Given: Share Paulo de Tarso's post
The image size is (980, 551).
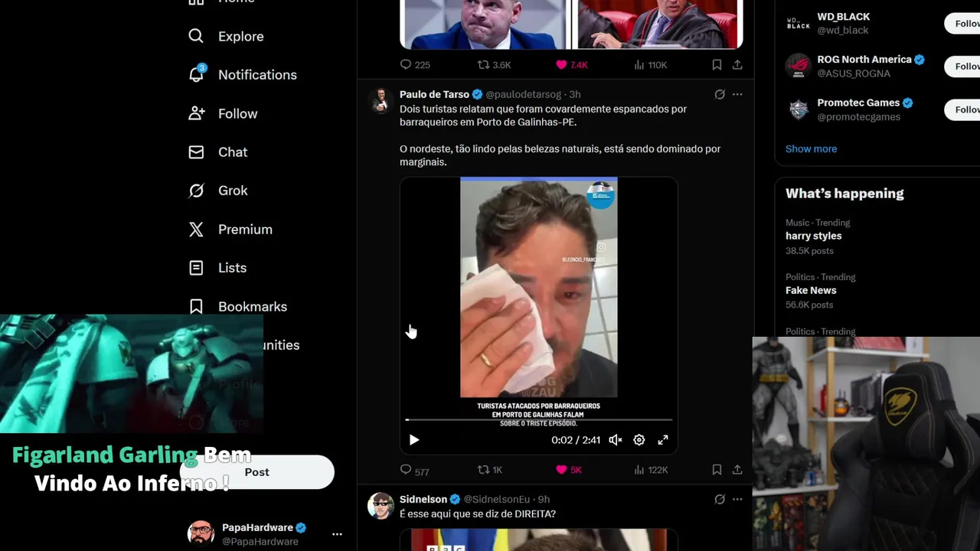Looking at the screenshot, I should coord(737,470).
